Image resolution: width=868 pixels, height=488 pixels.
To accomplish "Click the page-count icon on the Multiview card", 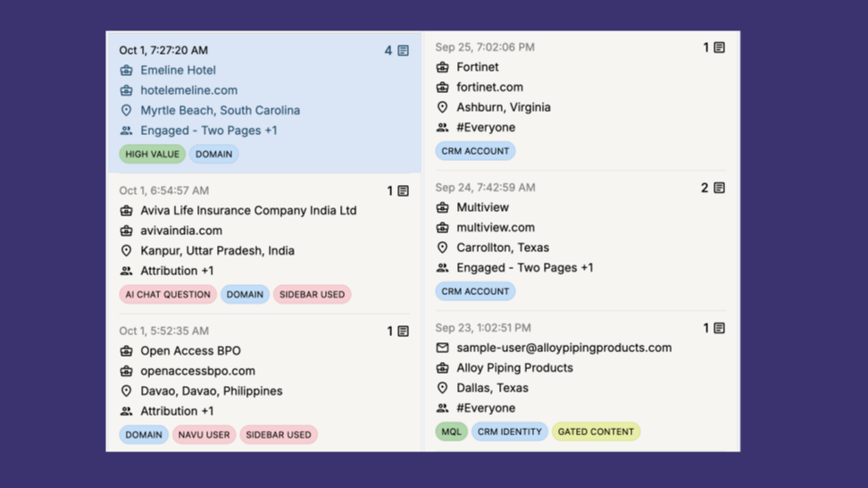I will (x=719, y=188).
